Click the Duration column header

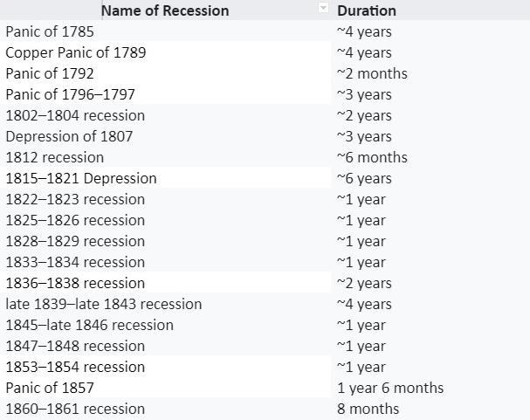[x=367, y=10]
